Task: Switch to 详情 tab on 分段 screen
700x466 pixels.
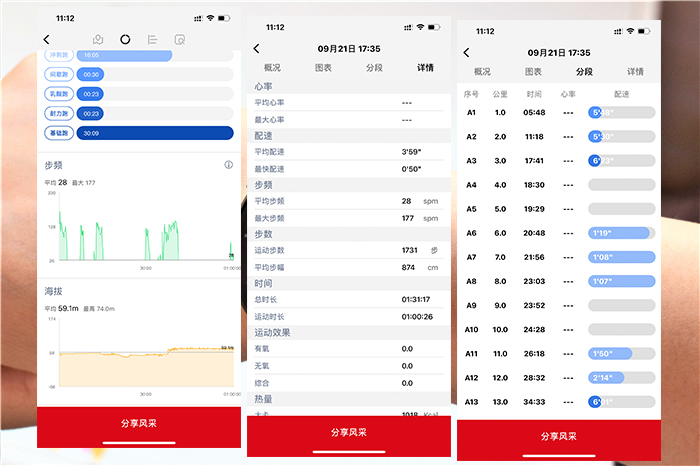Action: (x=635, y=72)
